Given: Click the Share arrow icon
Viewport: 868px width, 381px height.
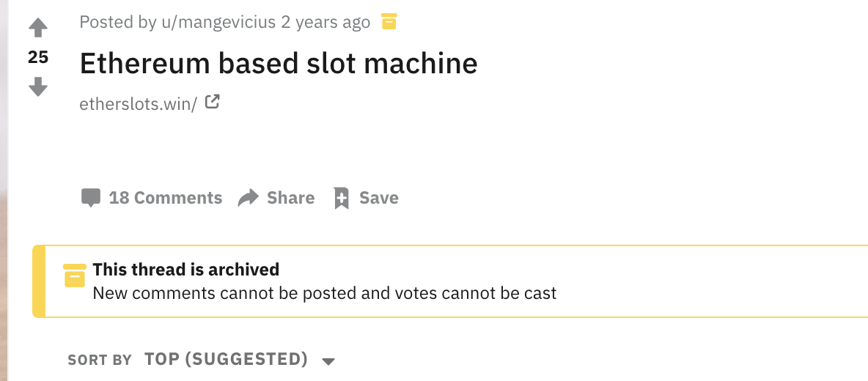Looking at the screenshot, I should (249, 197).
